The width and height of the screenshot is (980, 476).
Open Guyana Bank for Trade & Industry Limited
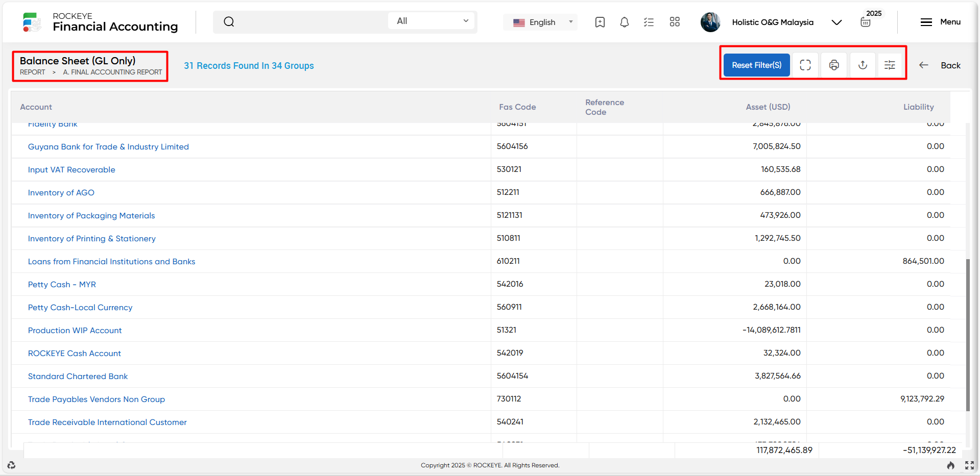(108, 147)
